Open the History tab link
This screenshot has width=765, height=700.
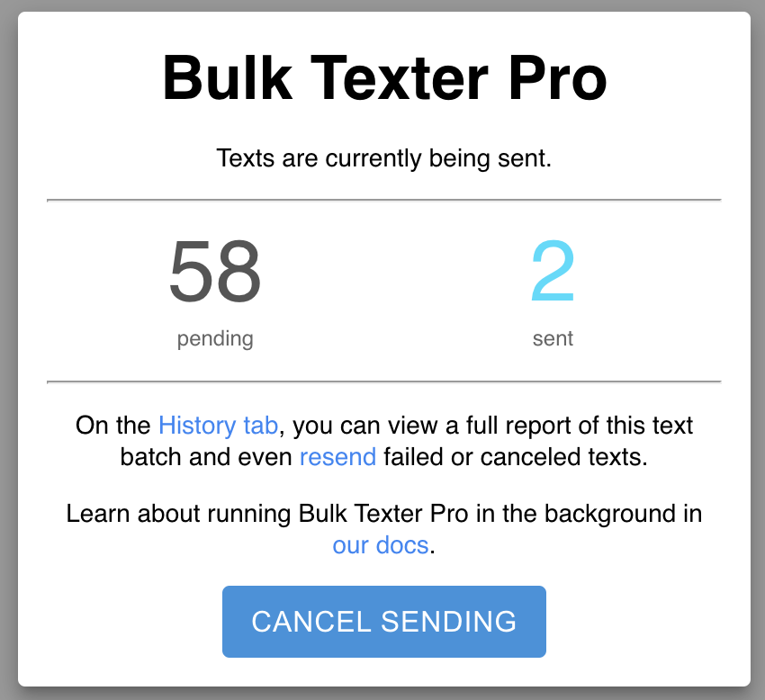point(219,425)
